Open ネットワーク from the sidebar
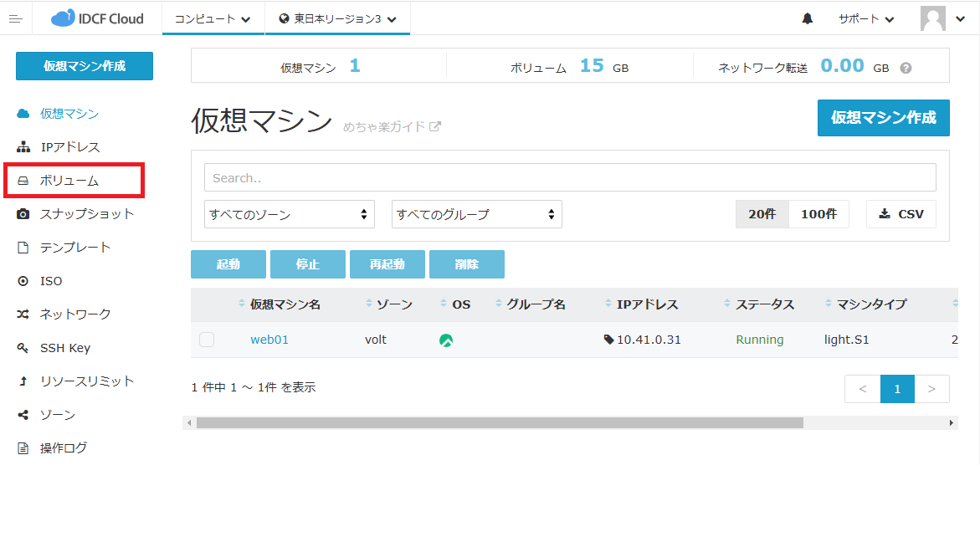 pyautogui.click(x=74, y=314)
